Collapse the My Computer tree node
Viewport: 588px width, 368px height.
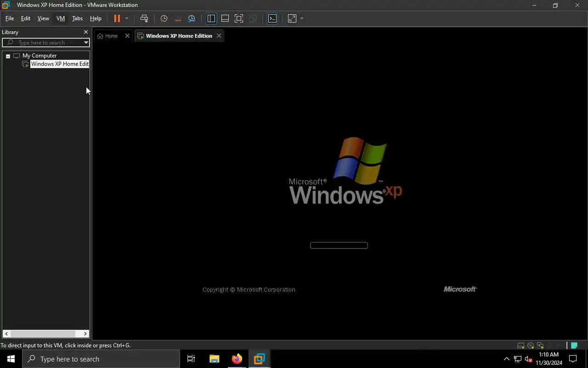(x=8, y=56)
